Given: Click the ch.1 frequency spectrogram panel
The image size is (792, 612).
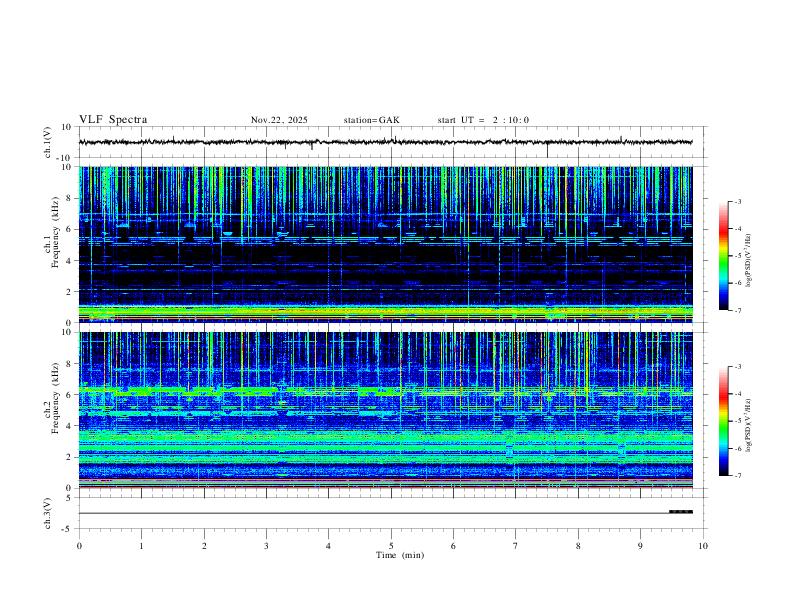Looking at the screenshot, I should coord(385,244).
